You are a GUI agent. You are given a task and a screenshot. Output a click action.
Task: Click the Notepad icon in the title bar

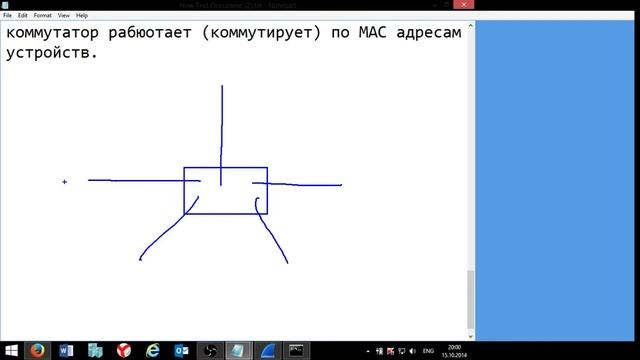pos(5,5)
